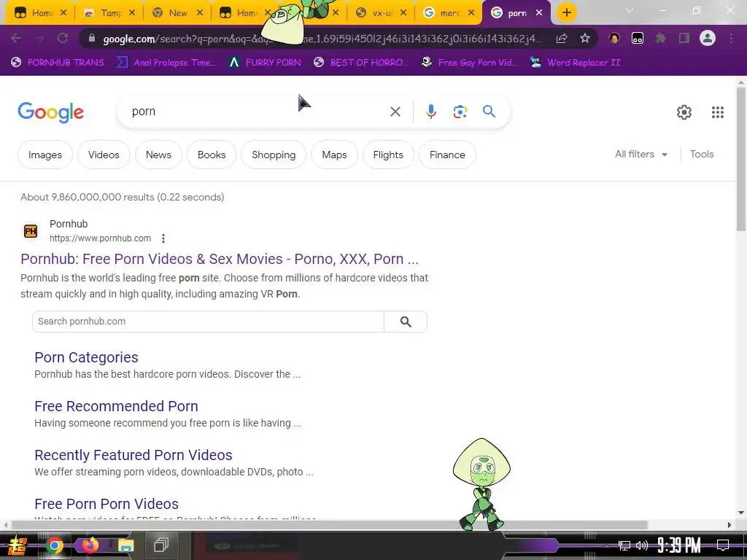Open the network status tray icon
This screenshot has width=747, height=560.
coord(624,545)
